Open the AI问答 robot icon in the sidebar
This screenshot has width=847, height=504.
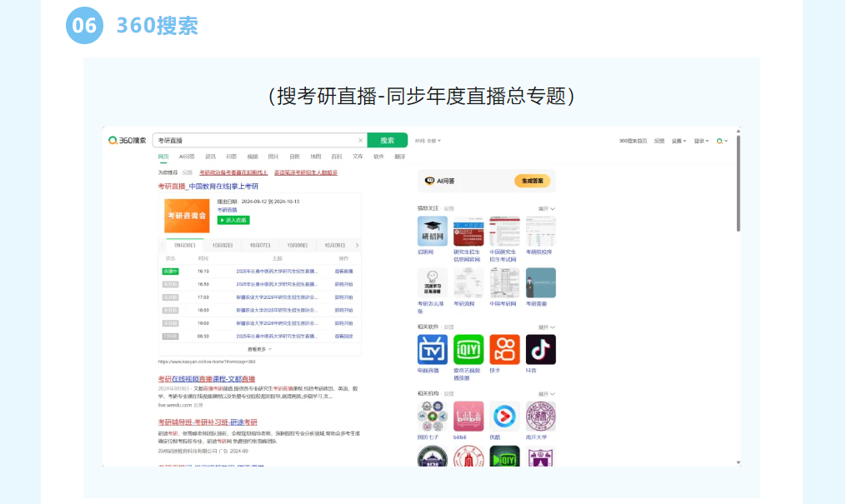point(429,181)
